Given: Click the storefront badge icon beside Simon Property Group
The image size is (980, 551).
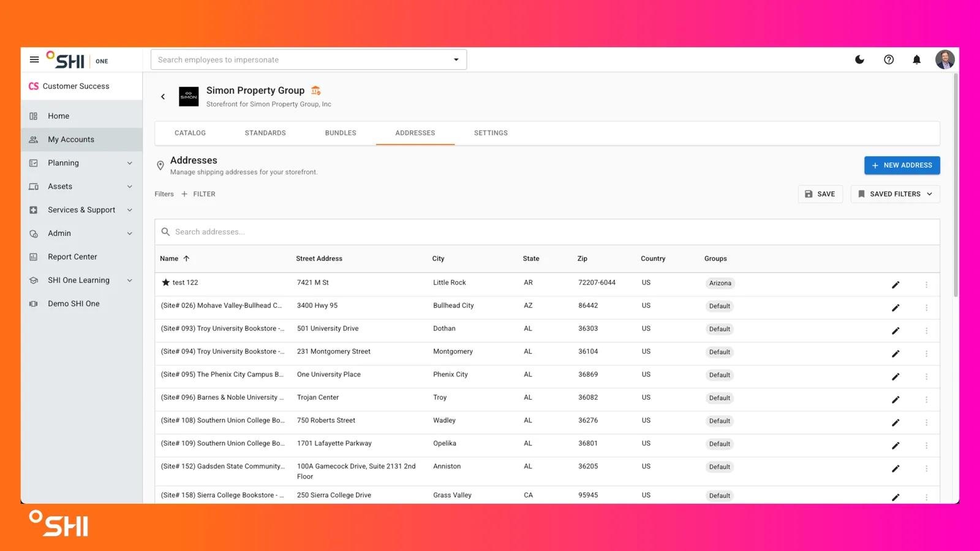Looking at the screenshot, I should [315, 91].
